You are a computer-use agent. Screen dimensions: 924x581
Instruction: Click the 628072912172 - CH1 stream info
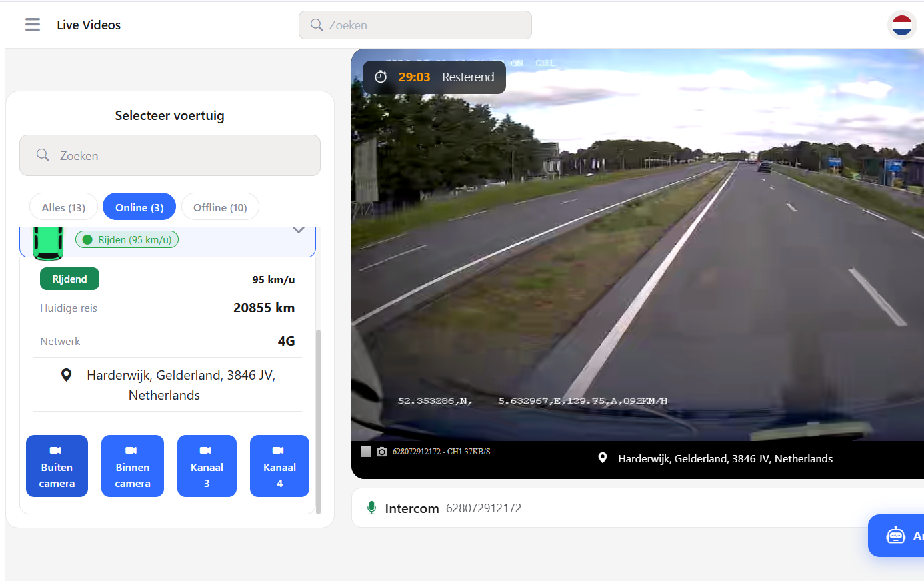(x=441, y=452)
